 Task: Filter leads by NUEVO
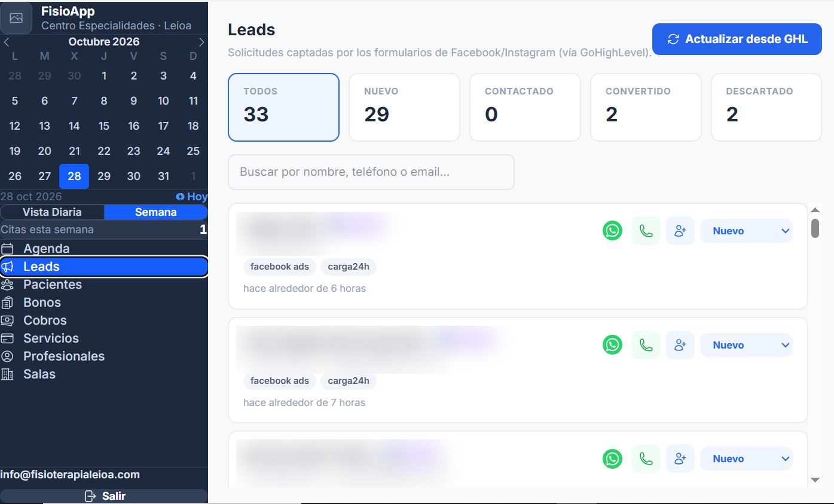(x=404, y=107)
